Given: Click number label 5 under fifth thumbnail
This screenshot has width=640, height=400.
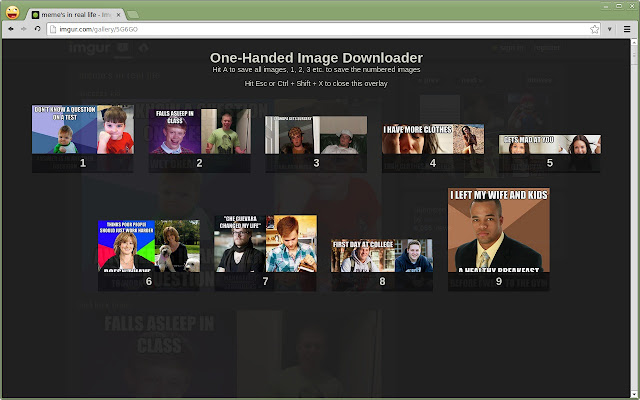Looking at the screenshot, I should click(x=550, y=163).
